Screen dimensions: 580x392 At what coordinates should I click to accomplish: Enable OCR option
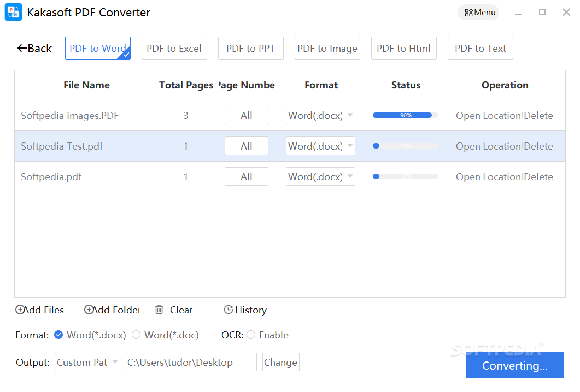(267, 335)
